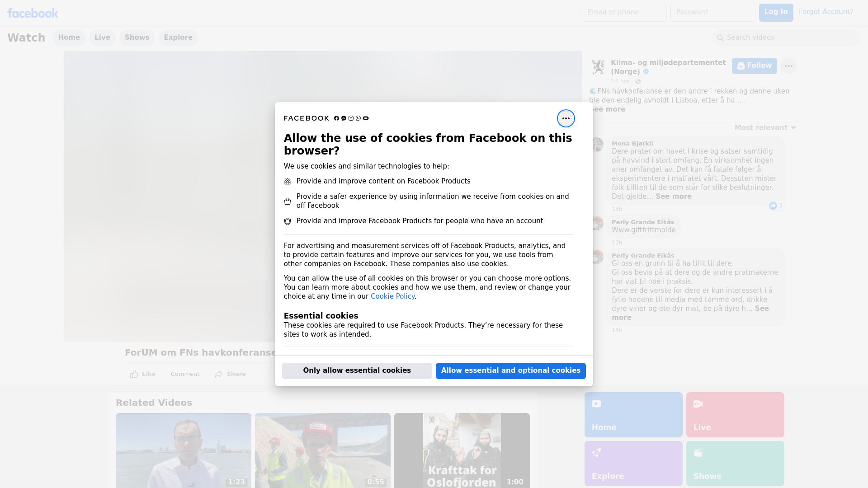
Task: Click the Essential cookies heading text
Action: pos(321,316)
